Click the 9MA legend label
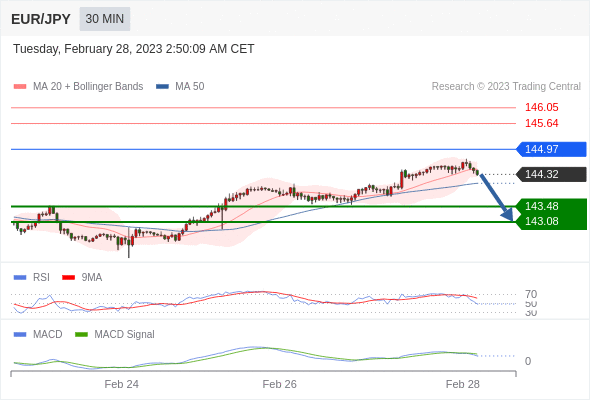Image resolution: width=590 pixels, height=400 pixels. [92, 278]
